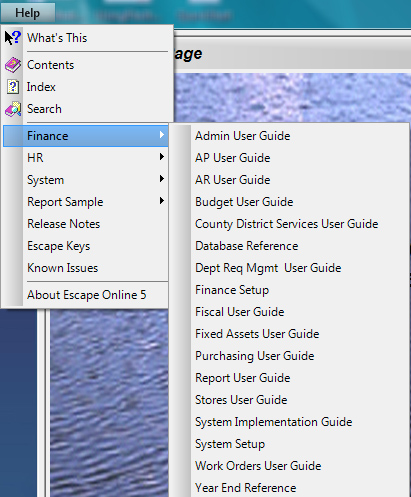Open the Purchasing User Guide

pyautogui.click(x=290, y=356)
